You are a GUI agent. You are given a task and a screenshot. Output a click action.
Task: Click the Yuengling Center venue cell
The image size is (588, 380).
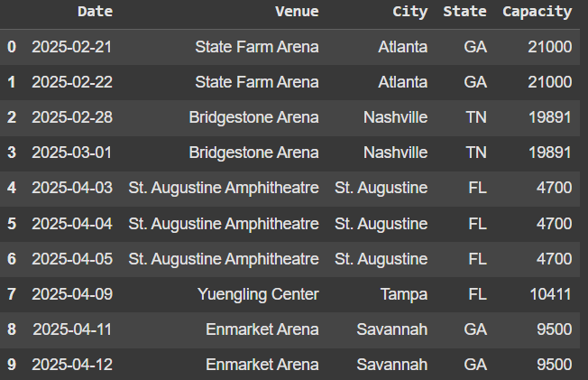coord(262,294)
